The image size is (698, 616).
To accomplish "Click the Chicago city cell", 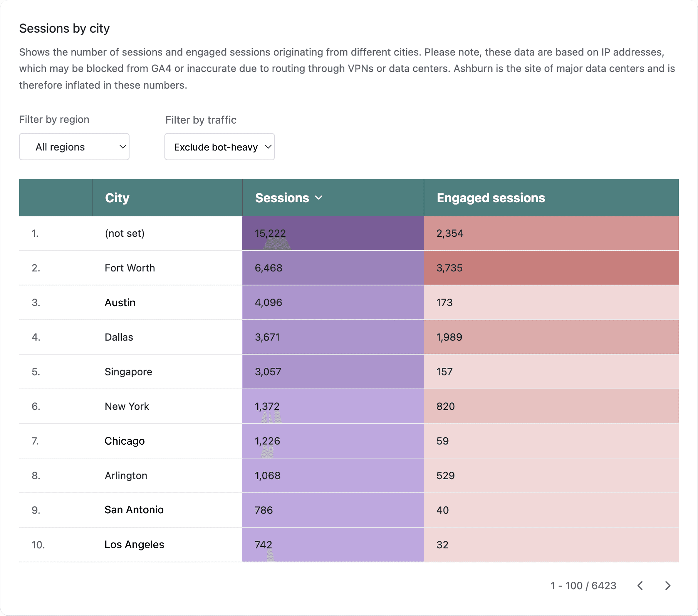I will coord(125,441).
